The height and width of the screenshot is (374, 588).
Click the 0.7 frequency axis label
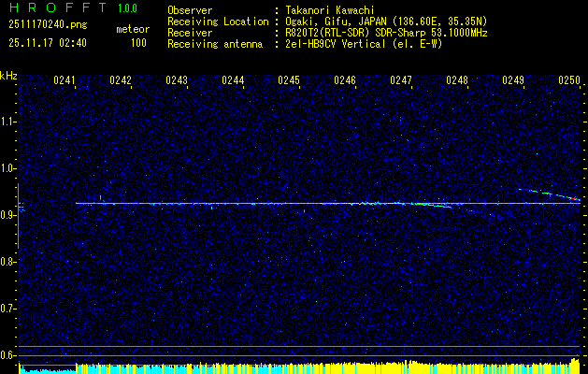click(8, 309)
